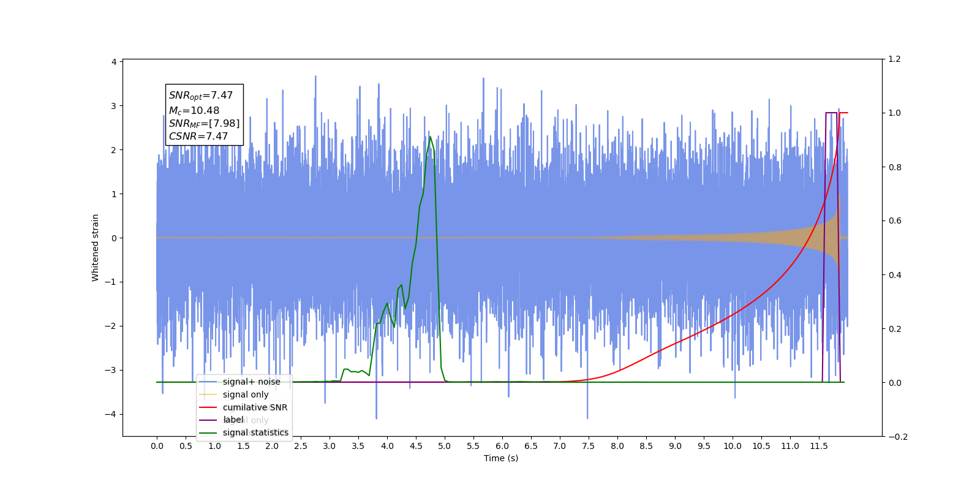Image resolution: width=980 pixels, height=490 pixels.
Task: Click the 'Time (s)' x-axis label
Action: click(501, 458)
